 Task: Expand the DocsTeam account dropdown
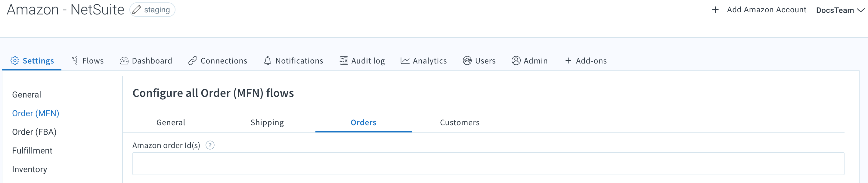click(840, 10)
